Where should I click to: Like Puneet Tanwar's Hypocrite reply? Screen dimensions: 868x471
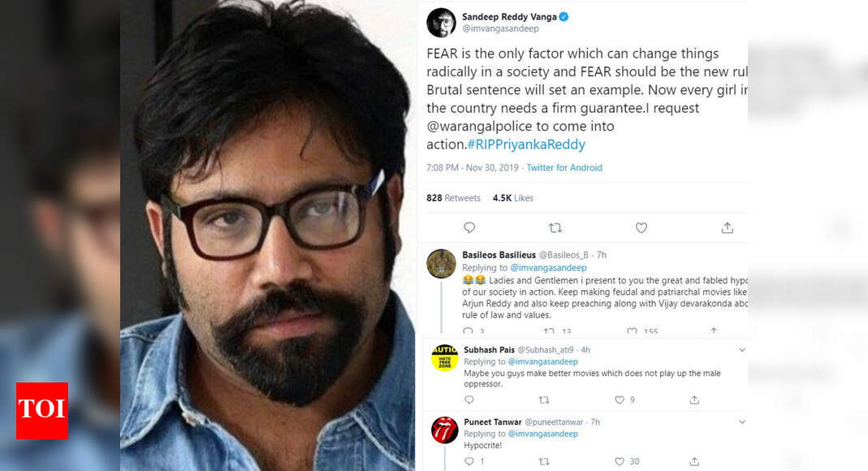(x=620, y=460)
